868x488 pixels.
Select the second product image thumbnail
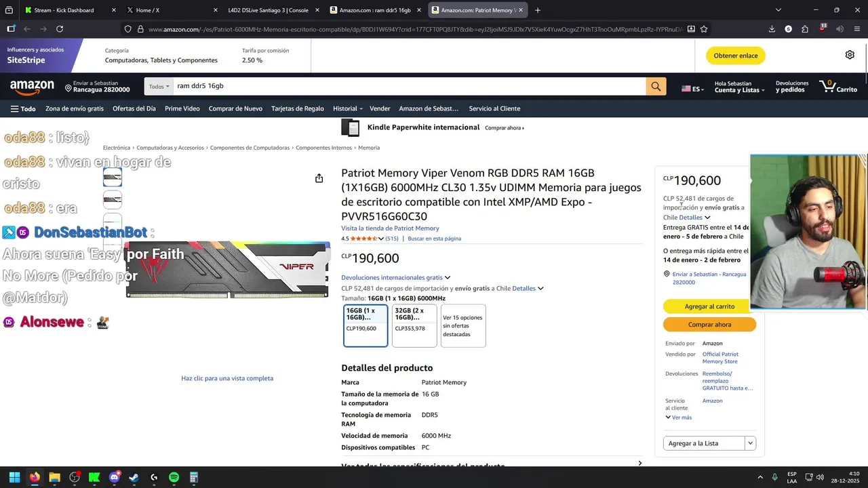pos(113,200)
